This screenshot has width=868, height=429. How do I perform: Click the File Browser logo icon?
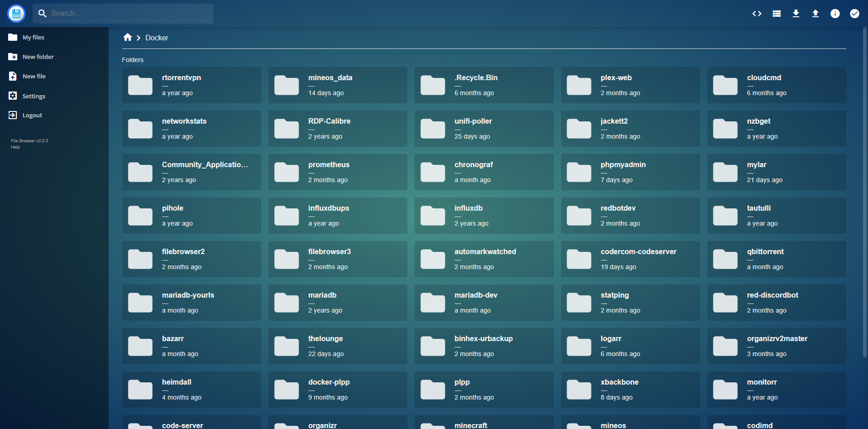coord(16,14)
